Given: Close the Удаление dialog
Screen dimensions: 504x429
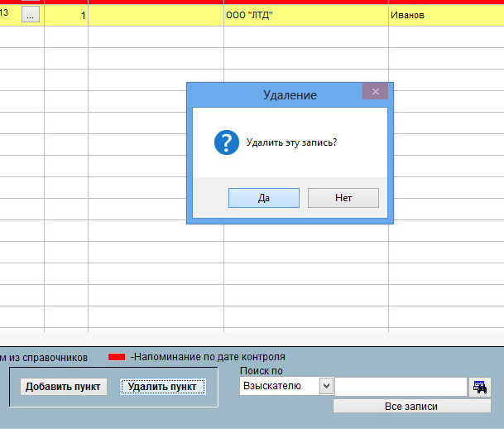Looking at the screenshot, I should [375, 91].
